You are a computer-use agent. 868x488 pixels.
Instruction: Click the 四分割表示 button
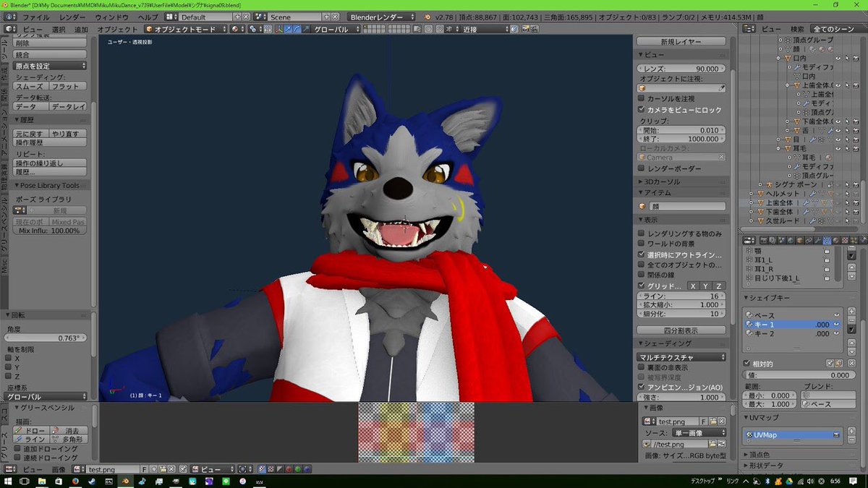coord(681,330)
